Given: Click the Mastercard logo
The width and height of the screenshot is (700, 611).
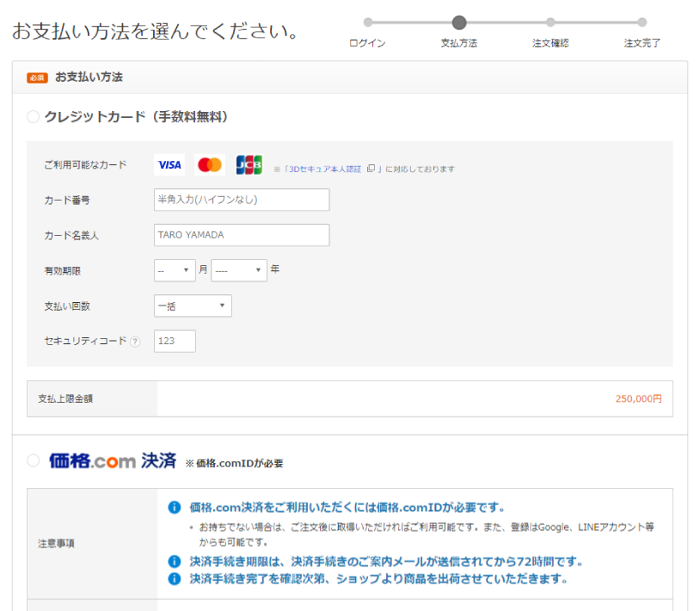Looking at the screenshot, I should click(x=209, y=165).
